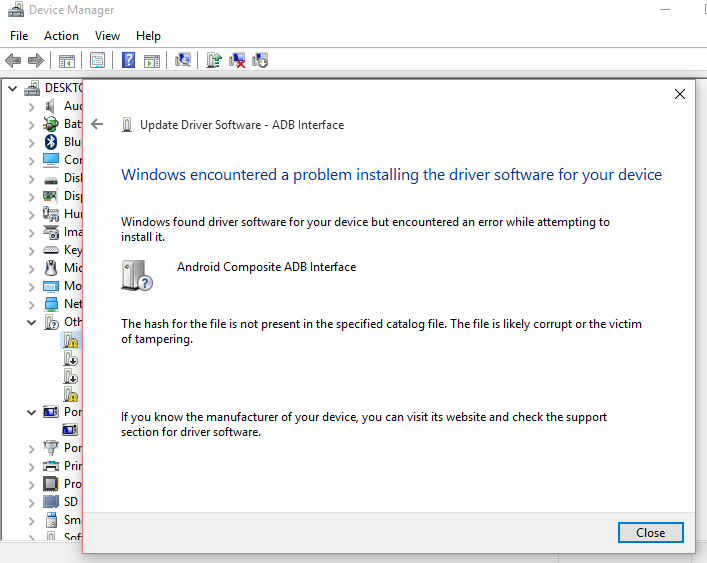Go back using the dialog's left arrow
The image size is (707, 563).
click(x=97, y=124)
